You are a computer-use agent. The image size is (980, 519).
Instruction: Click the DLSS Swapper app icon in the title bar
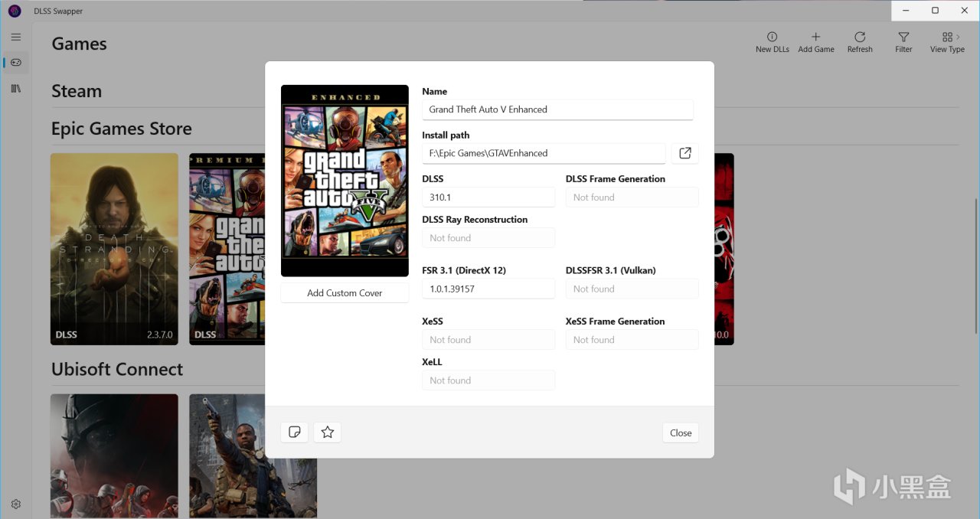click(x=15, y=11)
